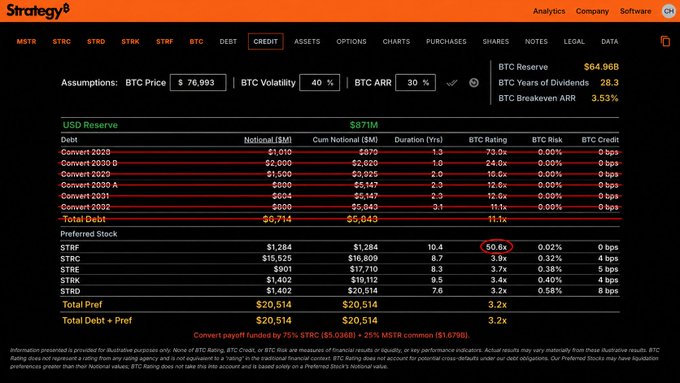Select the STRC preferred stock row label
Screen dimensions: 680x383
pos(70,259)
